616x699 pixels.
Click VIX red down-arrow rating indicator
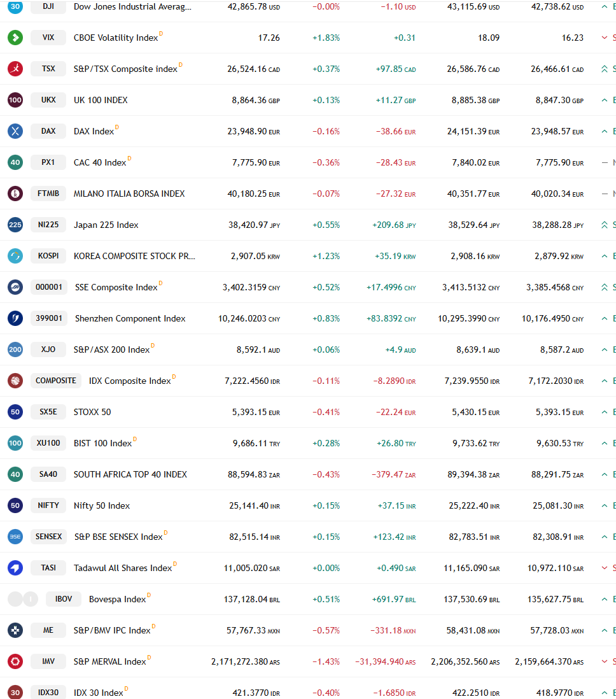605,38
